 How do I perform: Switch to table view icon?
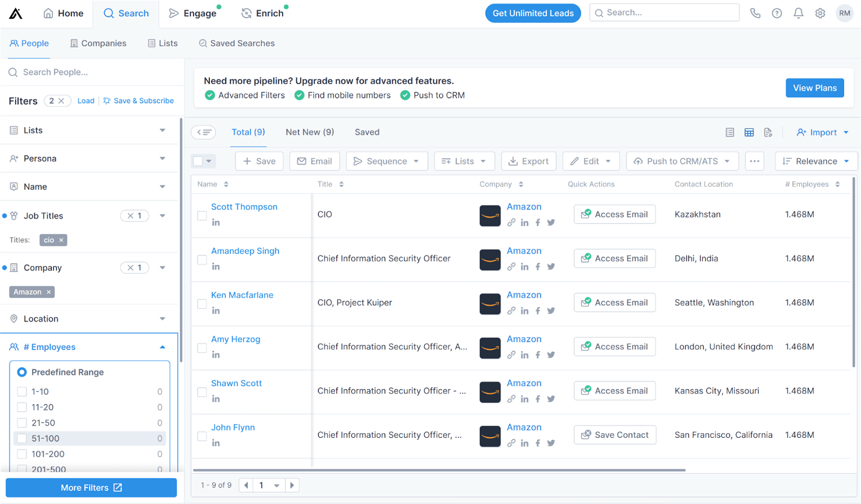tap(749, 133)
